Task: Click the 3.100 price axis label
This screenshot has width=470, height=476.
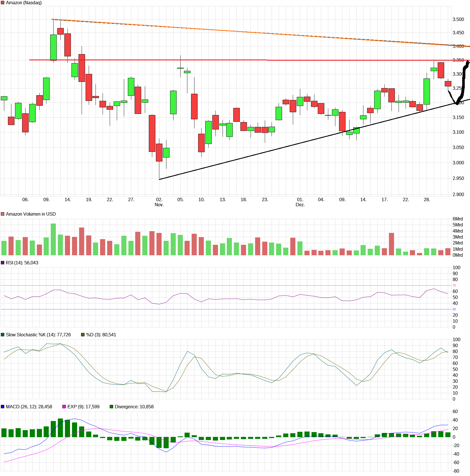Action: tap(458, 132)
